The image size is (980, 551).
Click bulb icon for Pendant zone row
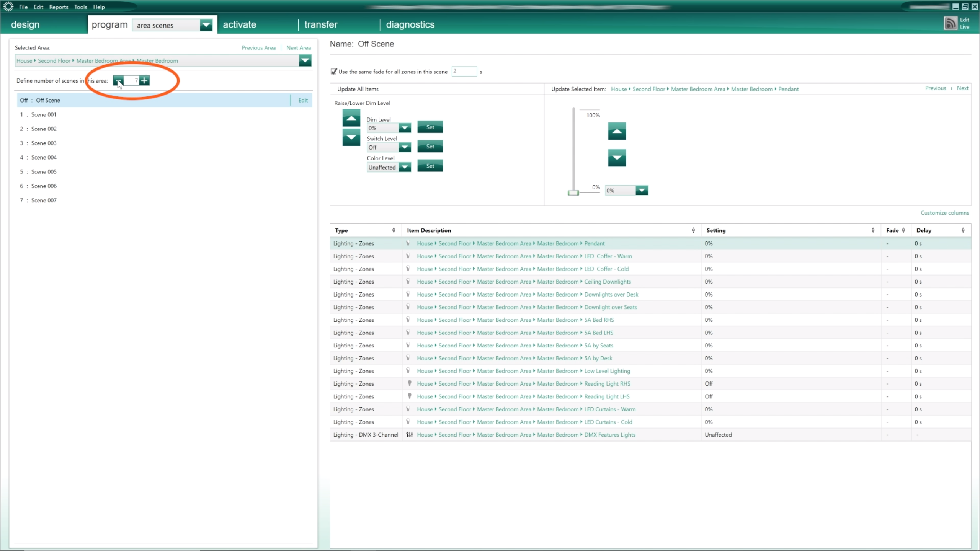tap(408, 243)
